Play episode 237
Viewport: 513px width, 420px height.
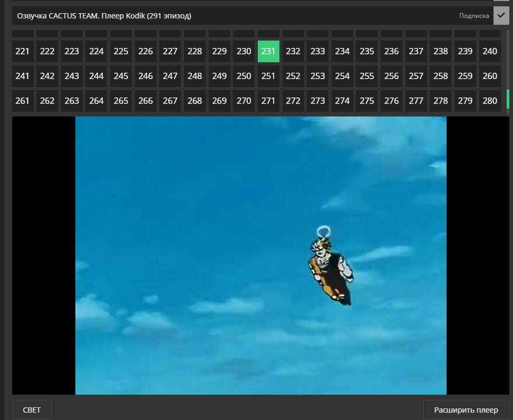(x=416, y=51)
